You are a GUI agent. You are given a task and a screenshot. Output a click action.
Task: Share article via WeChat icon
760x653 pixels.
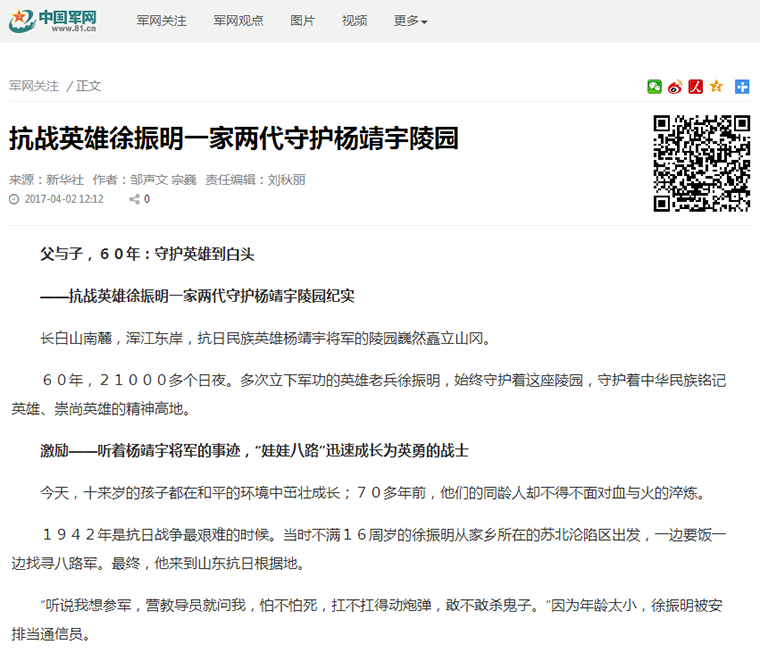654,87
